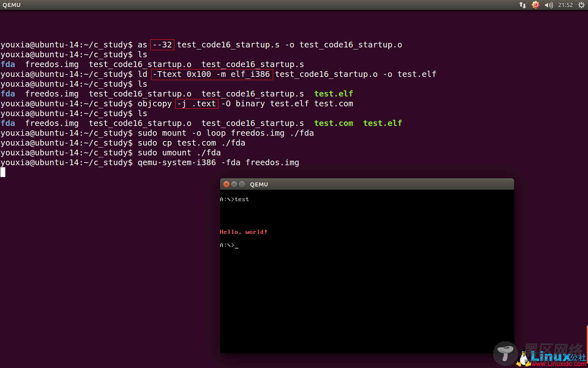Click the 'as --32' command line in terminal
The width and height of the screenshot is (588, 368).
pos(201,45)
